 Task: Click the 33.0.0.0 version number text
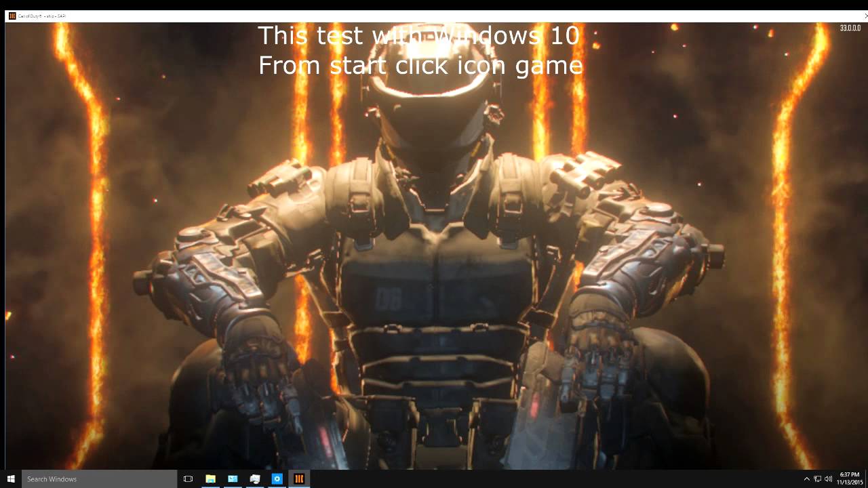[850, 28]
